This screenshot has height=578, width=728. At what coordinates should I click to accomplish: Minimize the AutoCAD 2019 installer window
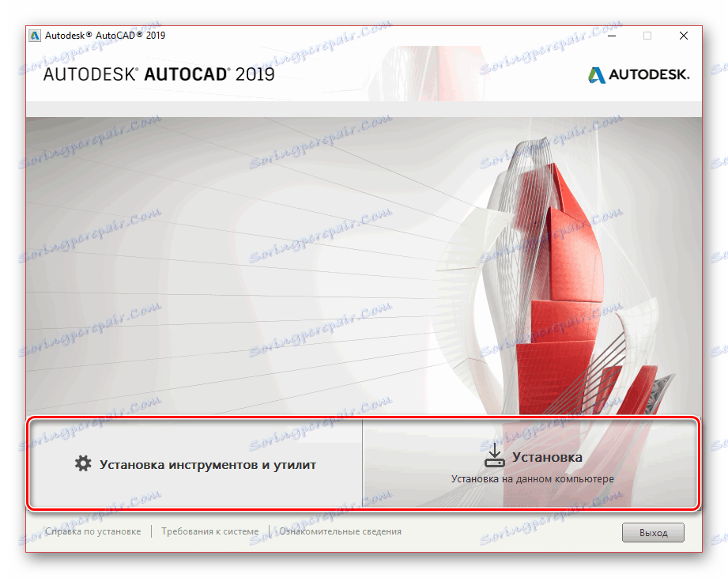click(x=612, y=36)
